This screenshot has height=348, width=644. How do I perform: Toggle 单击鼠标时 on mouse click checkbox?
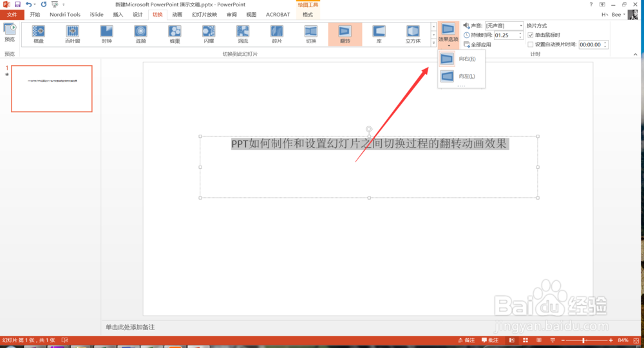530,35
